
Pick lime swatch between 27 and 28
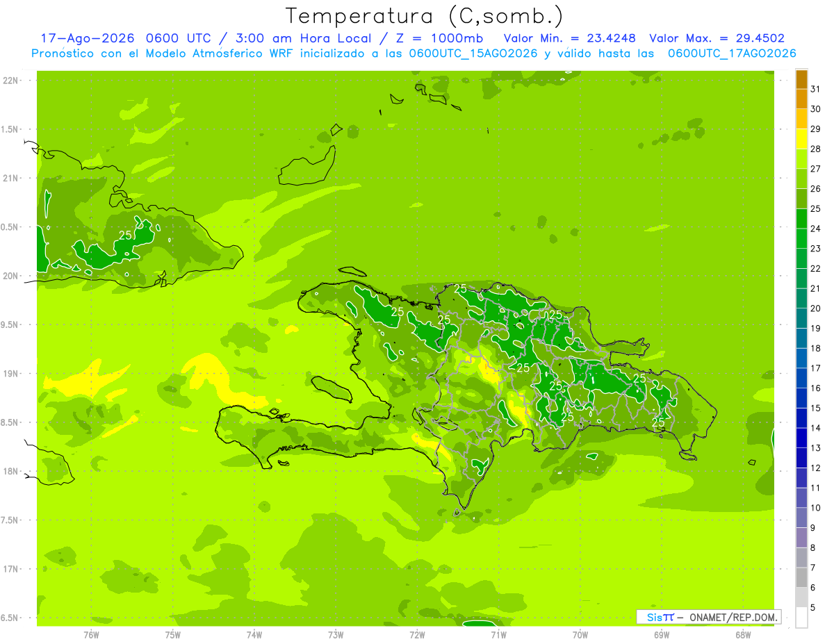tap(801, 159)
